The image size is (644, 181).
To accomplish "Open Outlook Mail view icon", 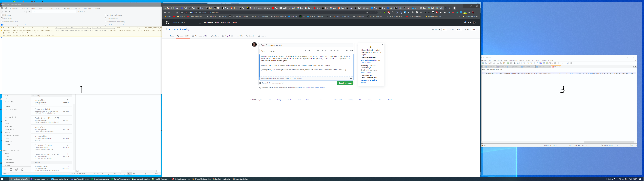I will [x=5, y=170].
